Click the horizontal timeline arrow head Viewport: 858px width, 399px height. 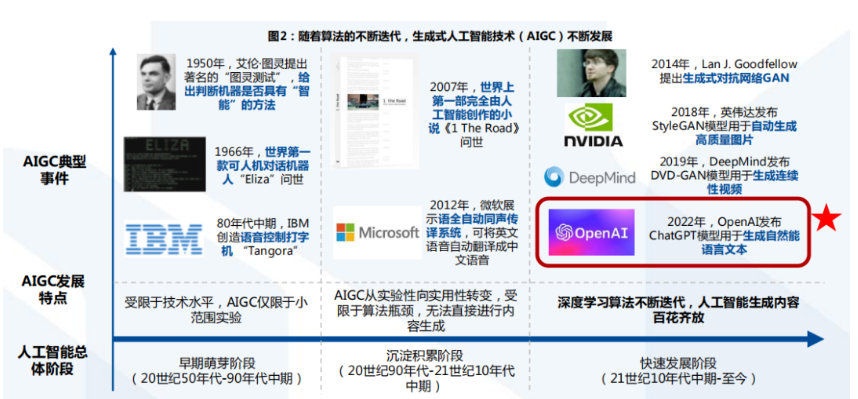(x=815, y=339)
